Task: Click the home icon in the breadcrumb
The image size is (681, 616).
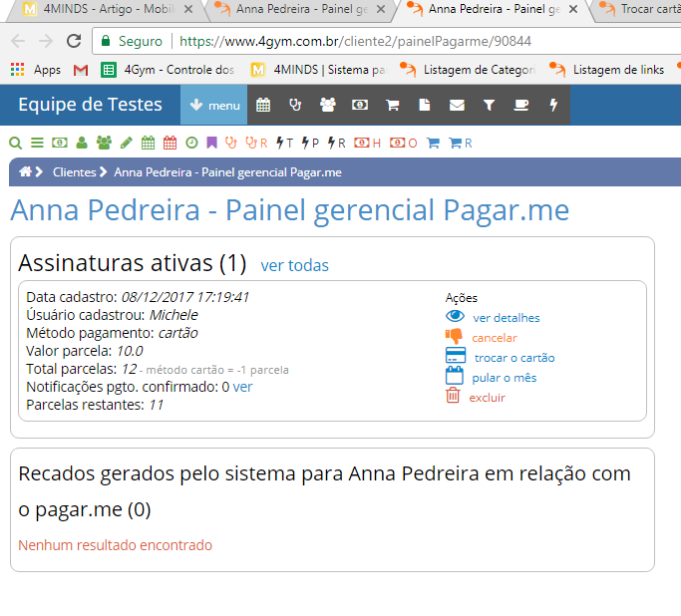Action: pyautogui.click(x=25, y=171)
